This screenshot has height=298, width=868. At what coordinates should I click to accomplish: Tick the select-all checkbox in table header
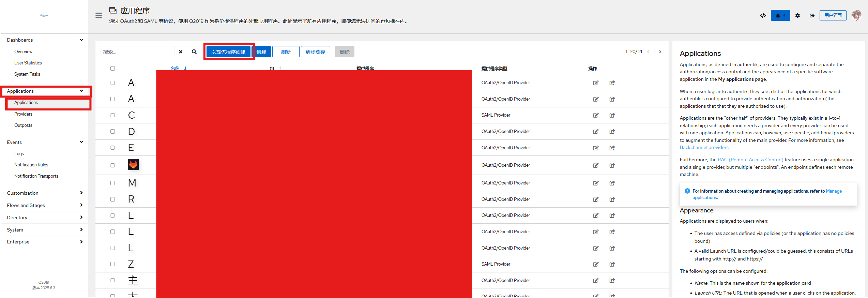pyautogui.click(x=113, y=69)
